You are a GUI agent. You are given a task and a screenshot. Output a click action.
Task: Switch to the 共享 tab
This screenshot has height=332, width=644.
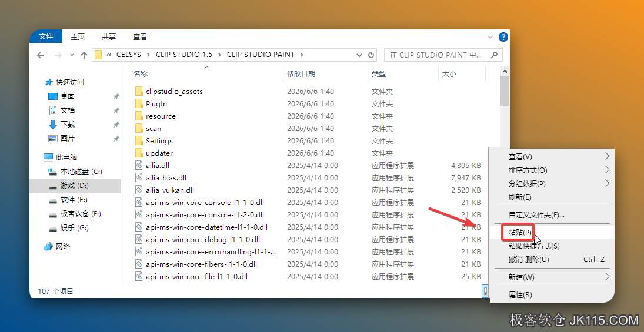109,37
